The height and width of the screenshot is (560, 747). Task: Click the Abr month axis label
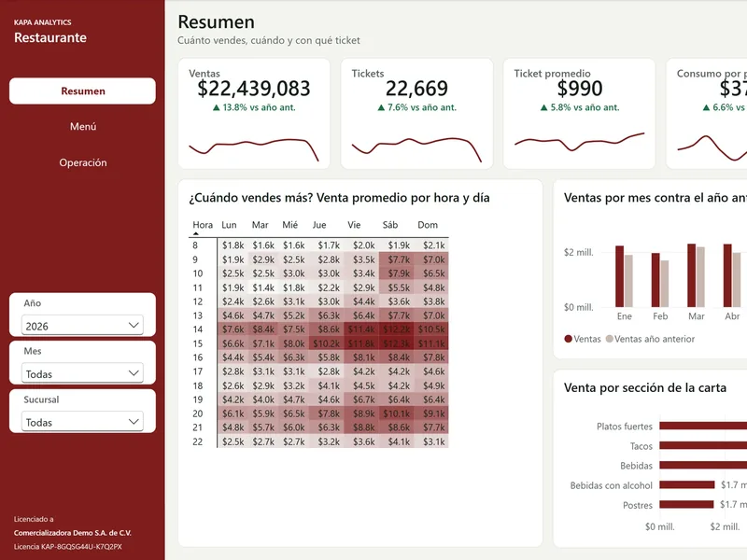click(x=732, y=316)
